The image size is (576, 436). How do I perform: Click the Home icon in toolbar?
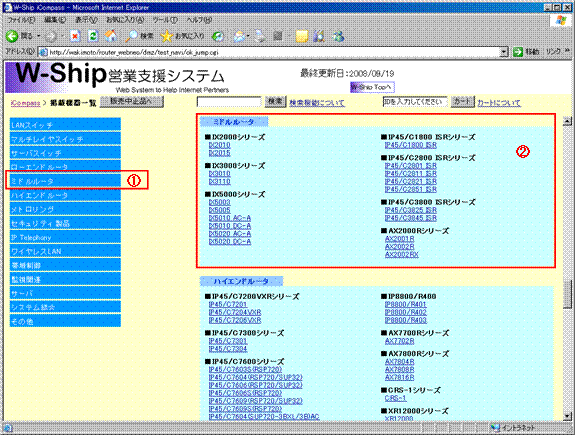111,36
